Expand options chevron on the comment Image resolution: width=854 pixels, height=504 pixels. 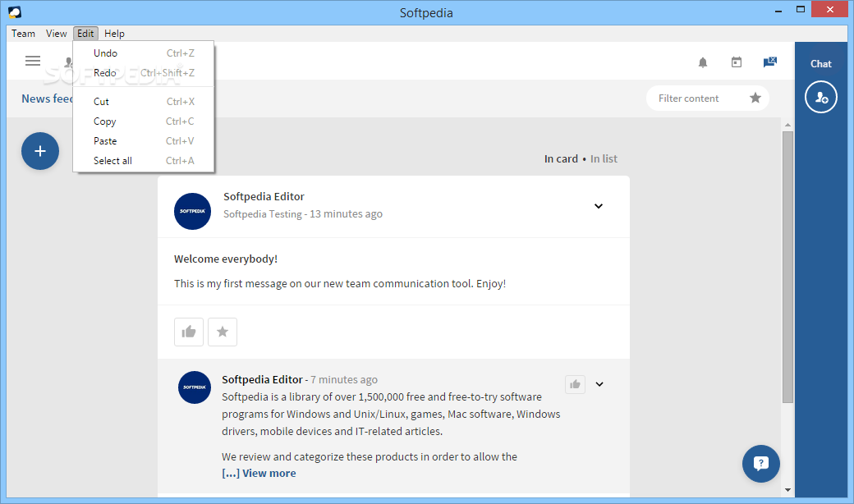[x=599, y=384]
